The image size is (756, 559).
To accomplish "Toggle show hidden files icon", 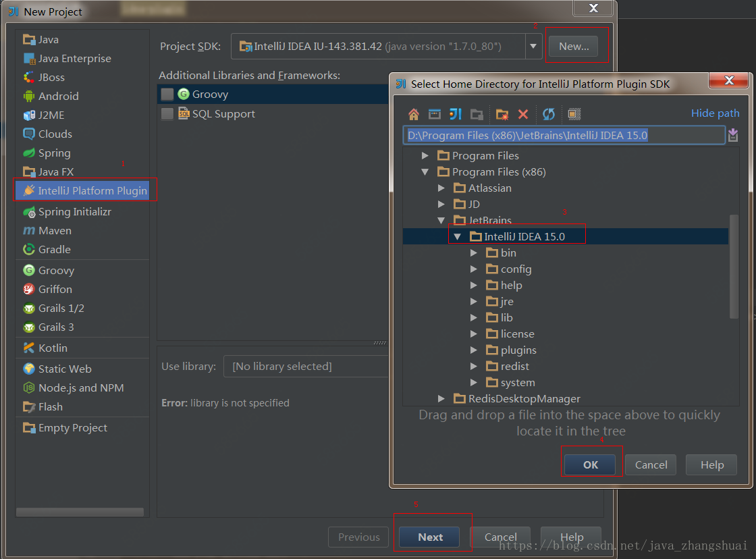I will tap(574, 114).
